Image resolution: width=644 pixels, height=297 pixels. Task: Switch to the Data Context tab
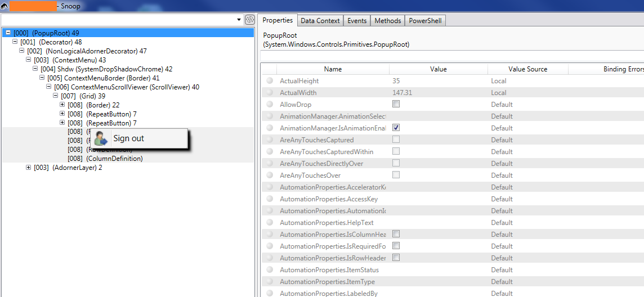320,21
